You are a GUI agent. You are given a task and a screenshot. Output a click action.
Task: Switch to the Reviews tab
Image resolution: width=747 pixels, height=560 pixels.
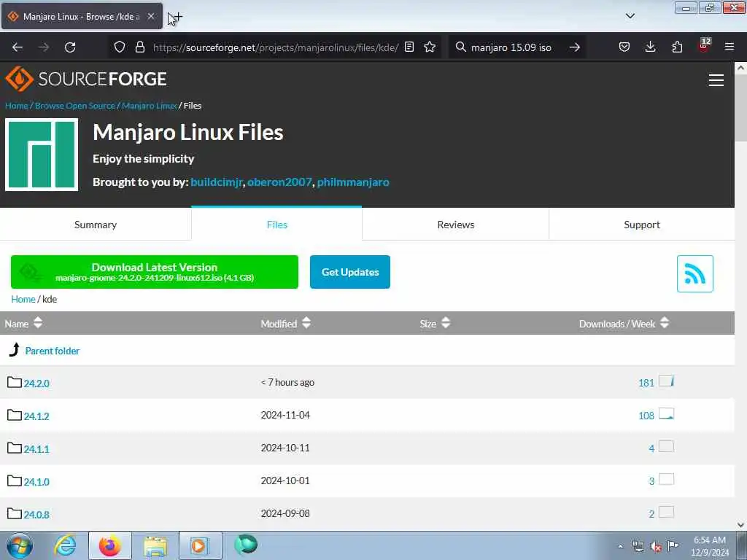pos(455,225)
